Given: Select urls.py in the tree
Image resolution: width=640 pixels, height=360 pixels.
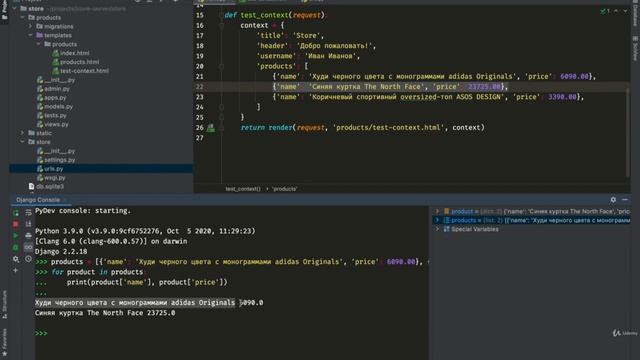Looking at the screenshot, I should pyautogui.click(x=53, y=169).
